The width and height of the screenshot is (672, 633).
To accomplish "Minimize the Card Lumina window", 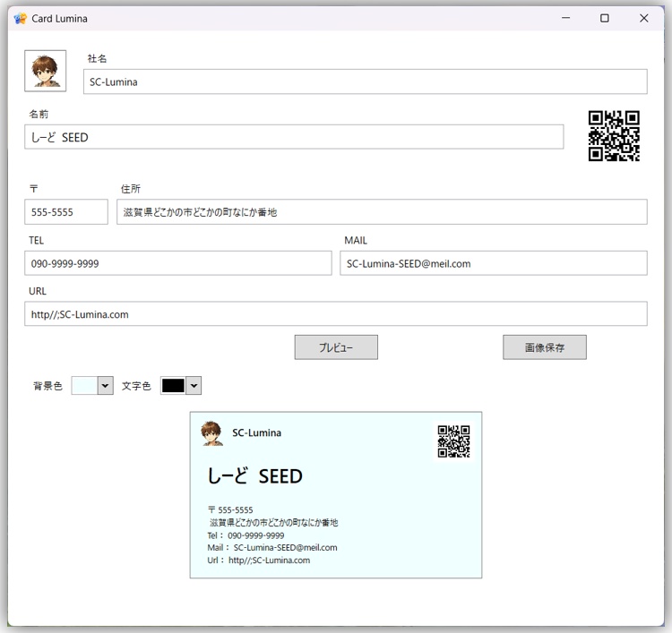I will [x=565, y=18].
